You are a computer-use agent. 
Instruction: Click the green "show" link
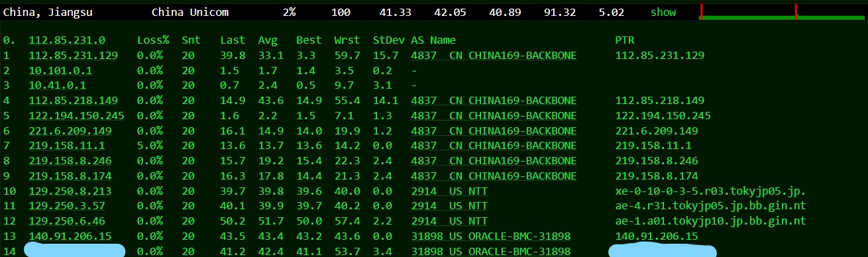[663, 12]
